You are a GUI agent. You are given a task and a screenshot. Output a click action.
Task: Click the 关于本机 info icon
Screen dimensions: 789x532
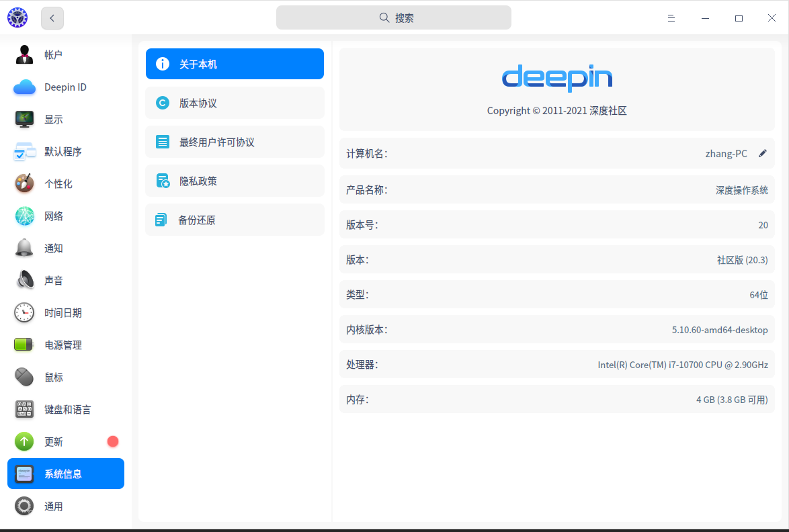163,64
